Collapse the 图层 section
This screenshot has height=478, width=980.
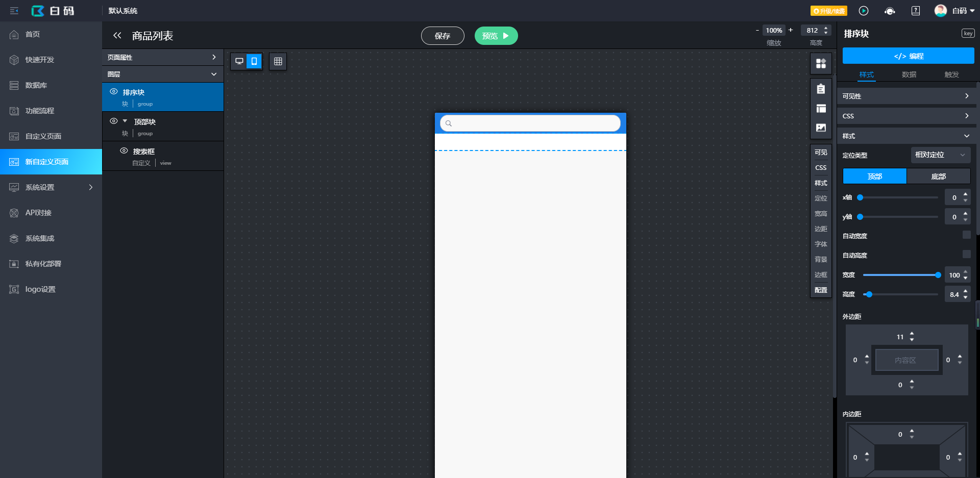coord(163,74)
